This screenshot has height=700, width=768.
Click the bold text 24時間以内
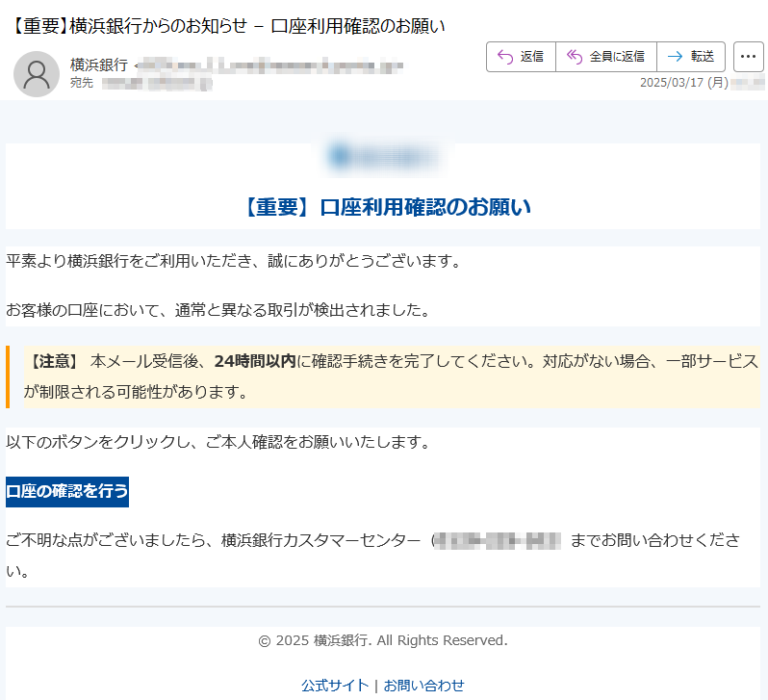point(255,361)
